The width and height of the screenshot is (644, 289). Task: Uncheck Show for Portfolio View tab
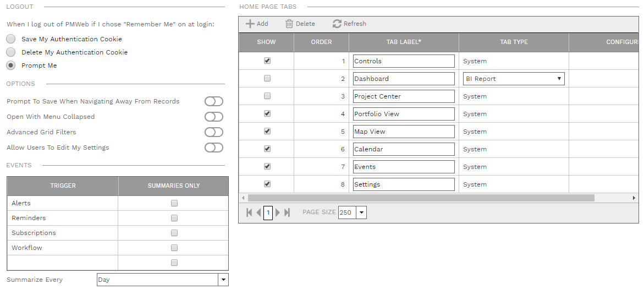pyautogui.click(x=267, y=113)
